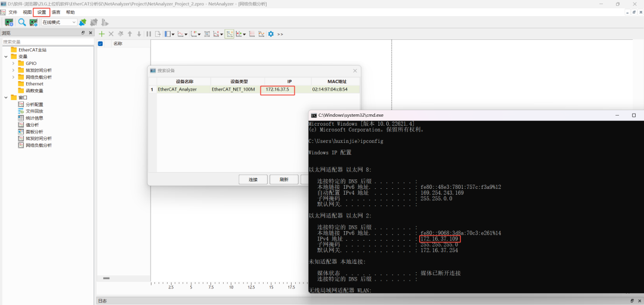
Task: Click the grey move-up arrow icon
Action: coord(130,34)
